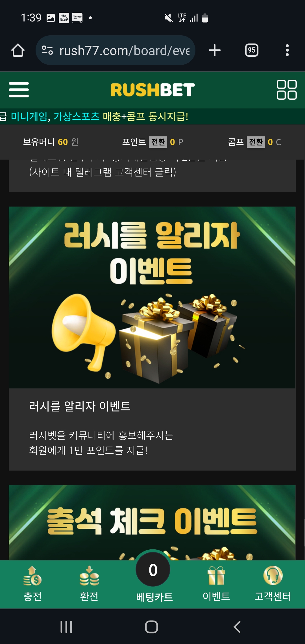Tap Android recent apps button
This screenshot has width=305, height=644.
[x=66, y=627]
